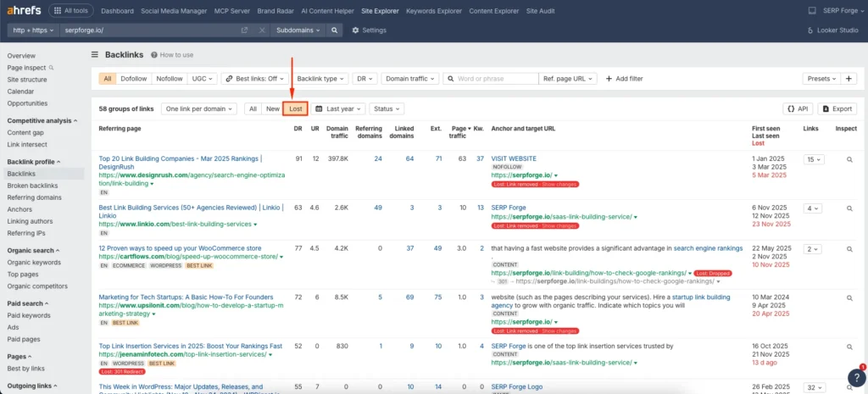Collapse Organic search sidebar section
Image resolution: width=868 pixels, height=394 pixels.
34,251
